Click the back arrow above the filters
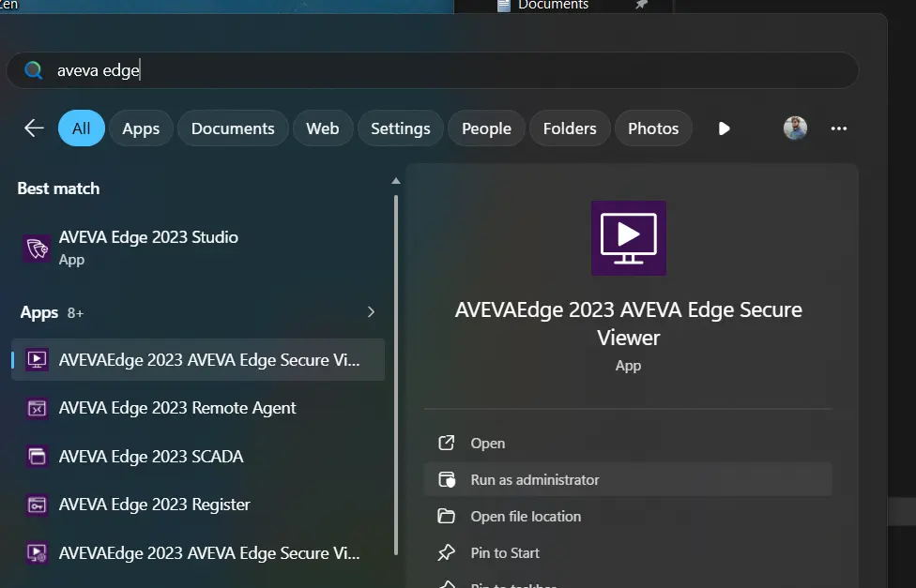This screenshot has height=588, width=916. click(33, 128)
